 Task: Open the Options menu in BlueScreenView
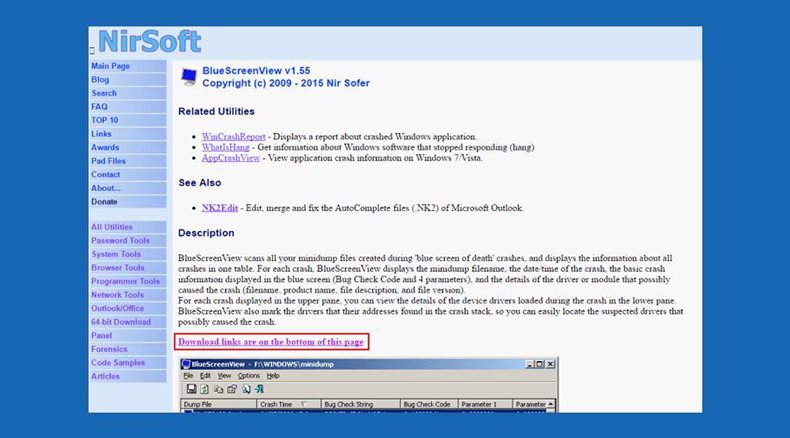click(x=248, y=376)
